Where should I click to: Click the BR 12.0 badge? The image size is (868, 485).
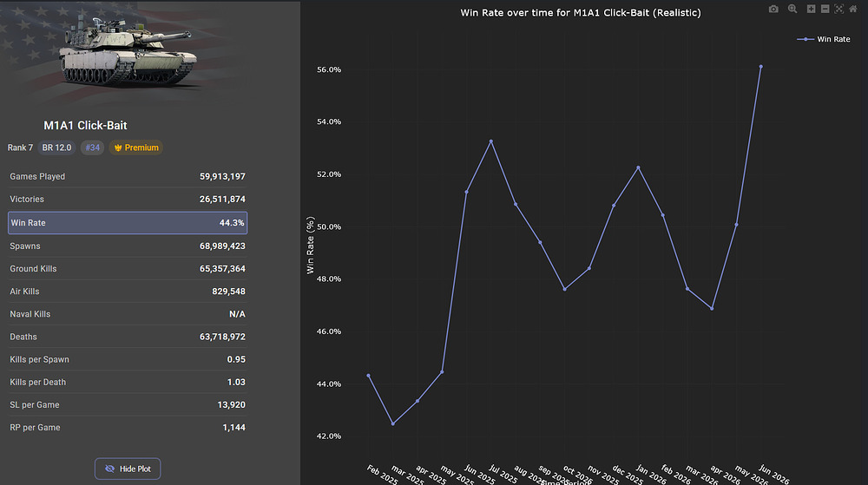click(56, 147)
